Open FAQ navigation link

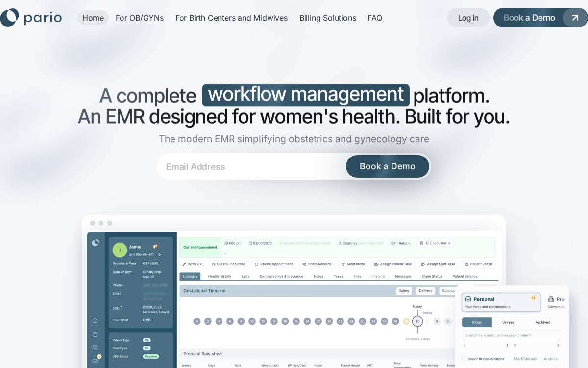375,18
